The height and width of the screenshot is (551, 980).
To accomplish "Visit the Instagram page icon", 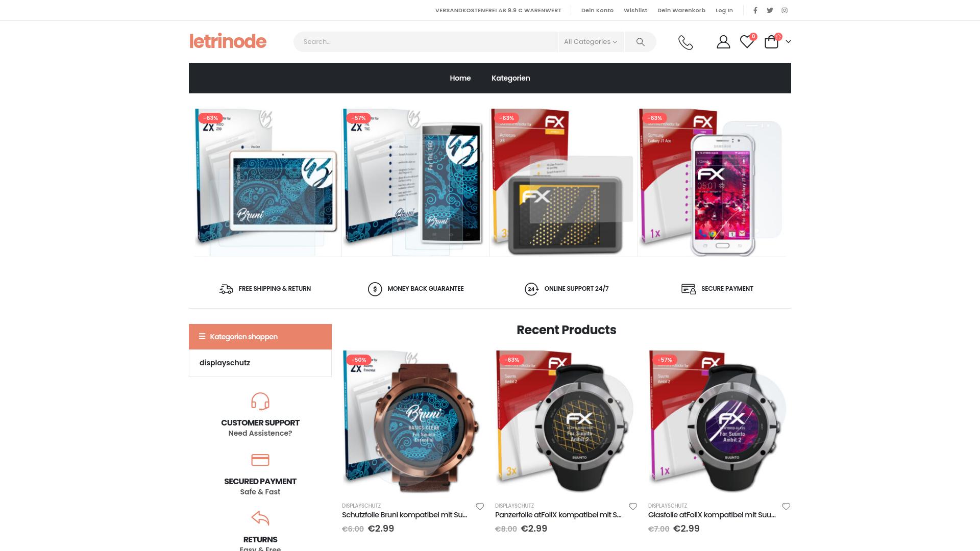I will point(785,10).
